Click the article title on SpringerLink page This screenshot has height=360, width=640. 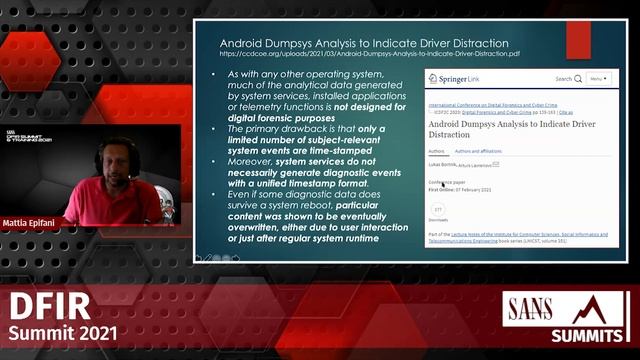[512, 129]
